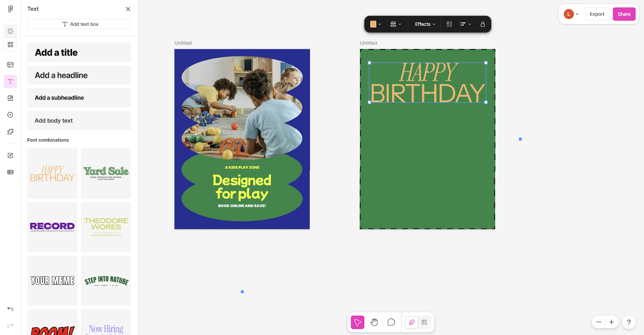Click the lock icon in floating toolbar
The image size is (644, 335).
tap(483, 24)
